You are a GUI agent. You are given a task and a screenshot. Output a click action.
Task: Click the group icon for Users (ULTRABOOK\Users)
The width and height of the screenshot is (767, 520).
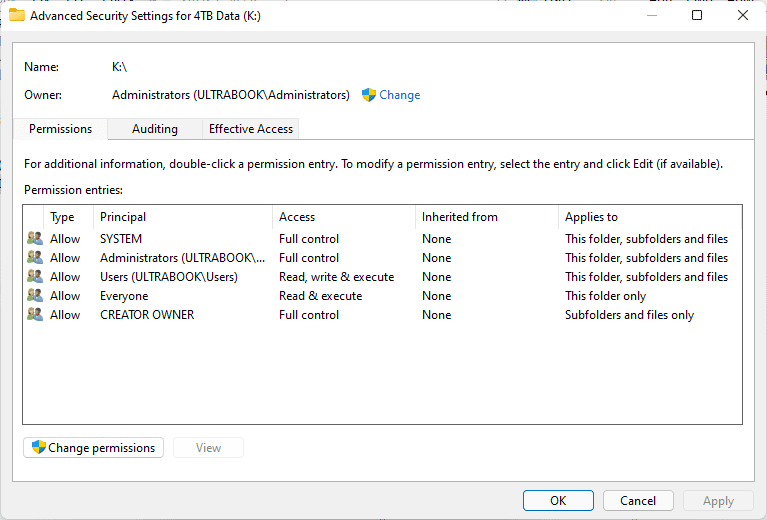[35, 277]
